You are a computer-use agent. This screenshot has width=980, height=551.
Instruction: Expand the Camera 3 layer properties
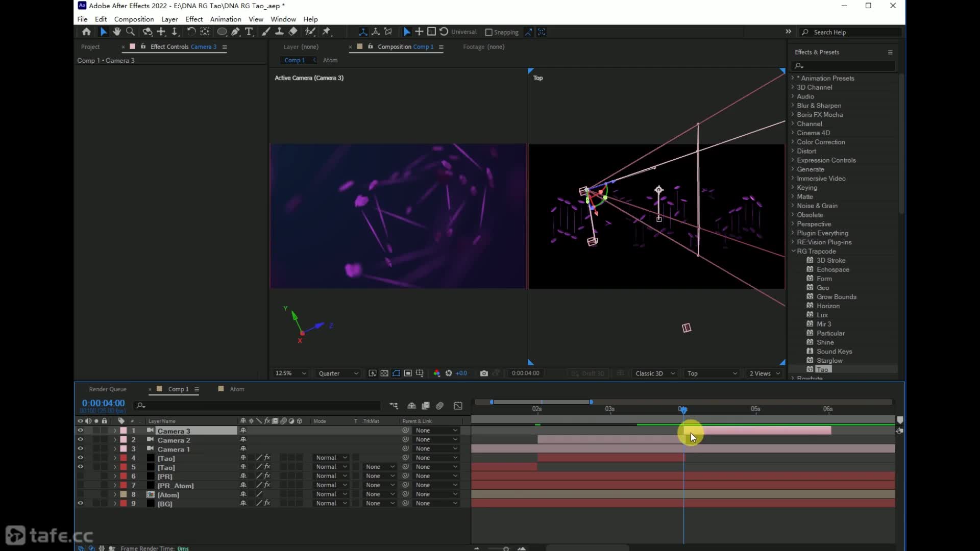115,431
